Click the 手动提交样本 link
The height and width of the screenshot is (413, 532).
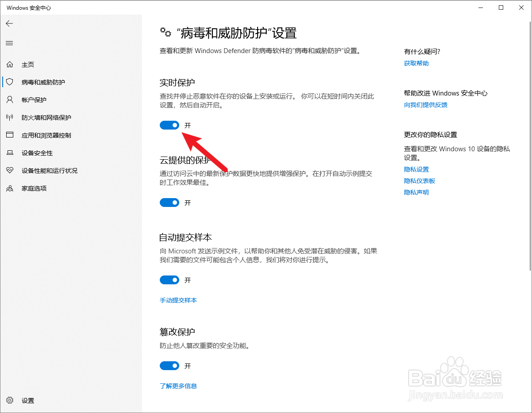[178, 300]
